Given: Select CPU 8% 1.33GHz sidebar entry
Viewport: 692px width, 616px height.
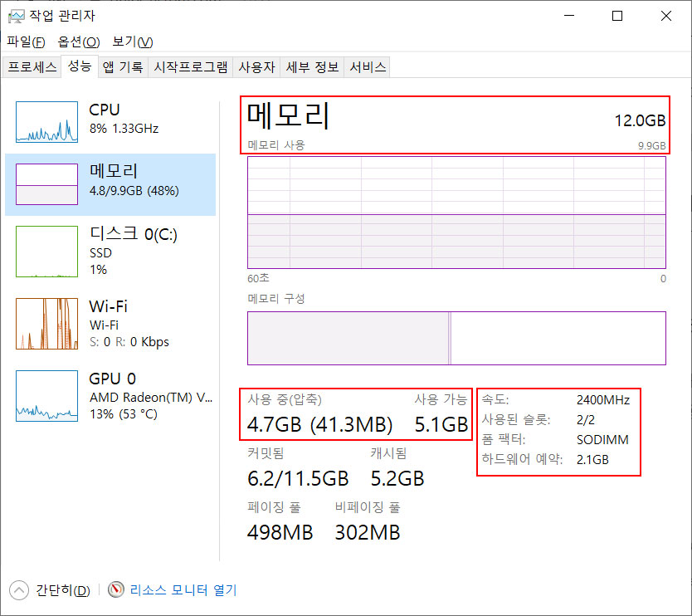Looking at the screenshot, I should pos(110,121).
